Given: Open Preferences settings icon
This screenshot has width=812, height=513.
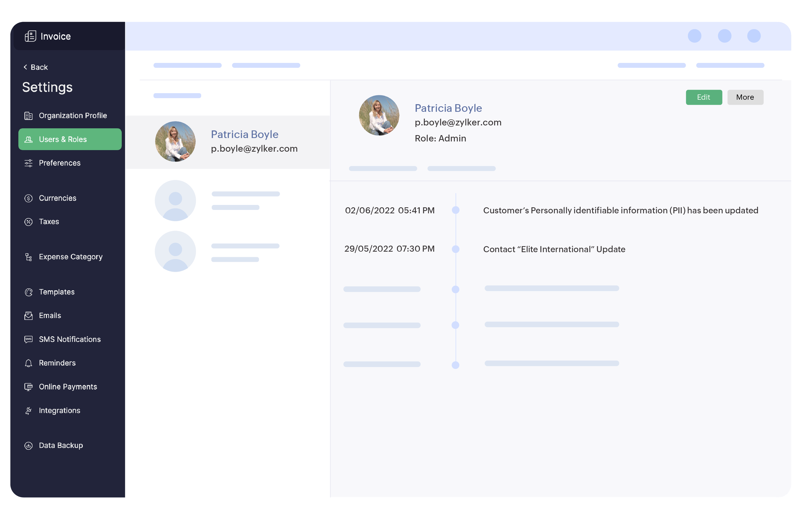Looking at the screenshot, I should click(28, 163).
